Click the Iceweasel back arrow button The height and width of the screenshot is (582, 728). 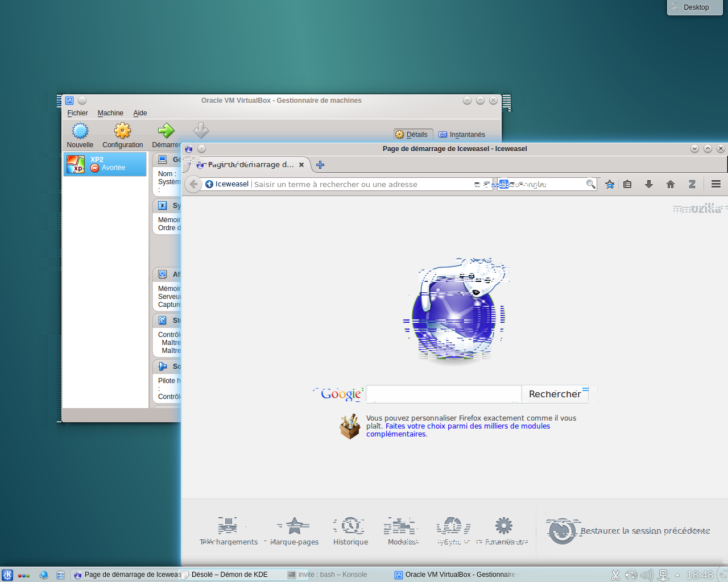[193, 184]
